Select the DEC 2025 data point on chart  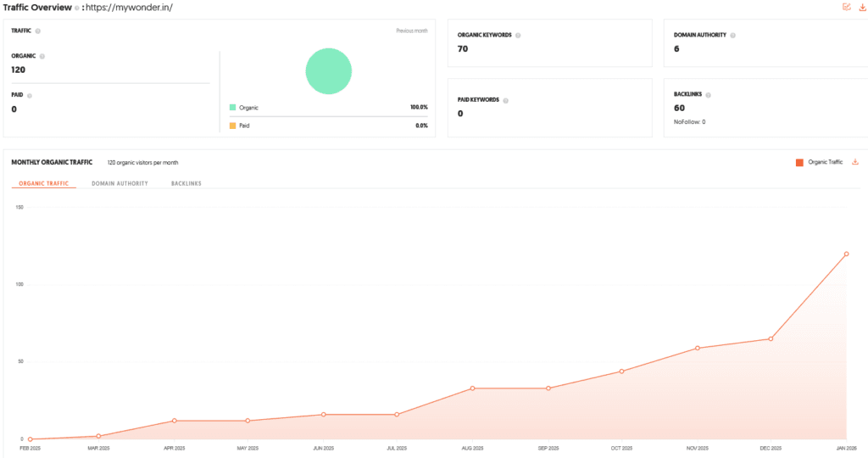[771, 339]
